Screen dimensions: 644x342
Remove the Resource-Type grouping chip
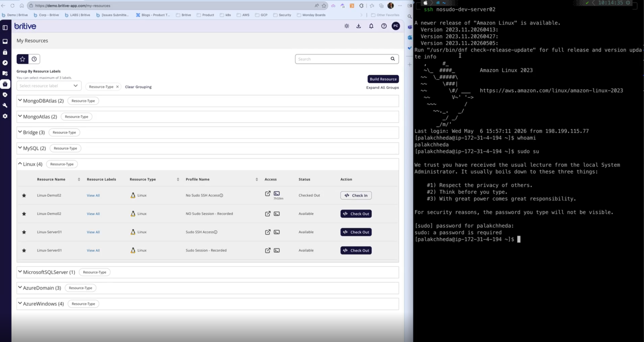[118, 87]
